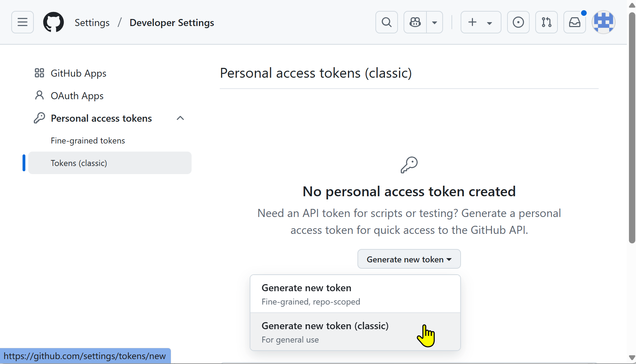
Task: Open Fine-grained tokens page
Action: (x=88, y=141)
